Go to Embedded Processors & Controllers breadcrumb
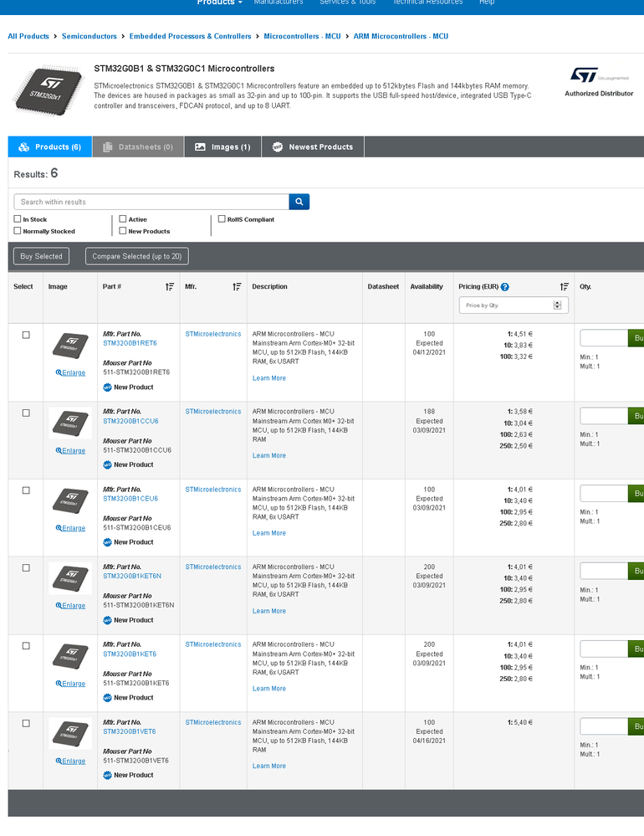 pyautogui.click(x=190, y=36)
